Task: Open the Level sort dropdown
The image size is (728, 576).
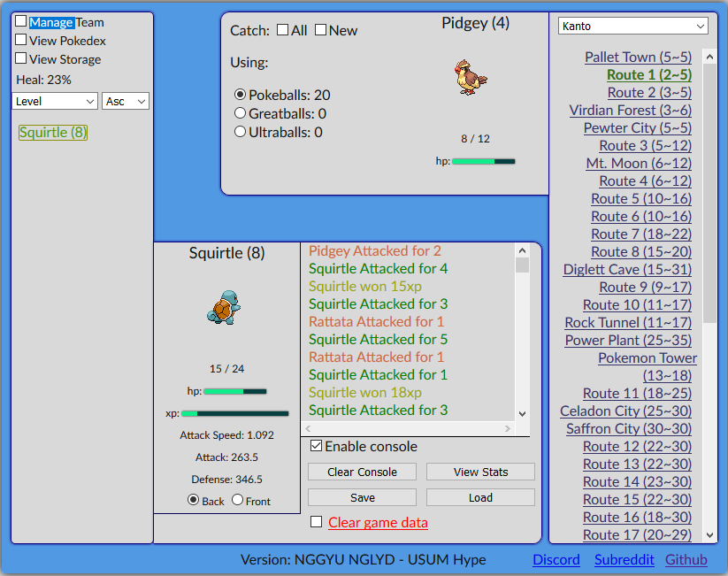Action: point(55,101)
